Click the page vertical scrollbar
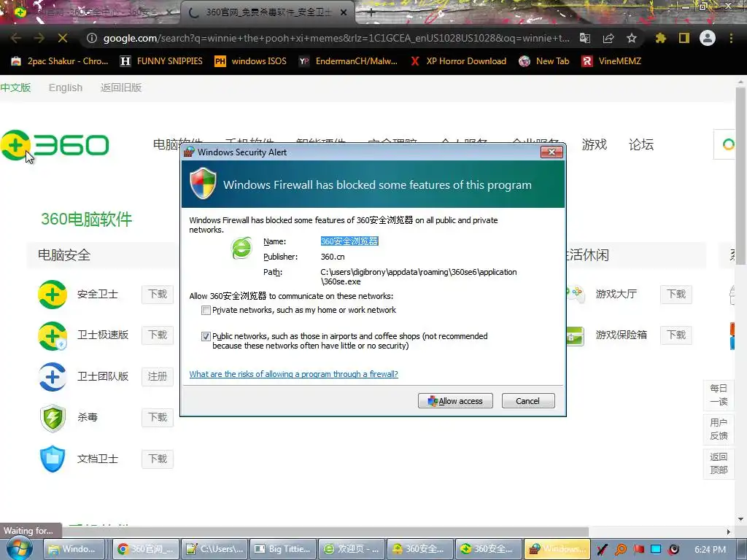The height and width of the screenshot is (560, 747). click(x=740, y=176)
